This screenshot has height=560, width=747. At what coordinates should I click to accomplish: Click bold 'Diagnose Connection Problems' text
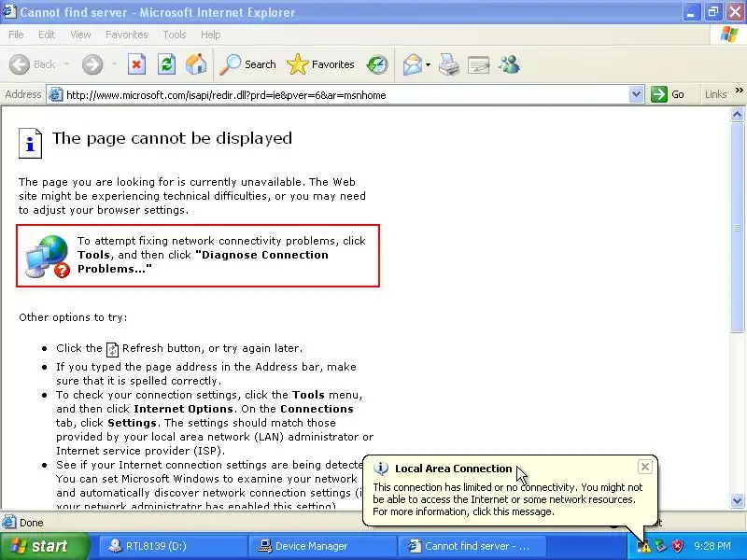click(x=203, y=262)
